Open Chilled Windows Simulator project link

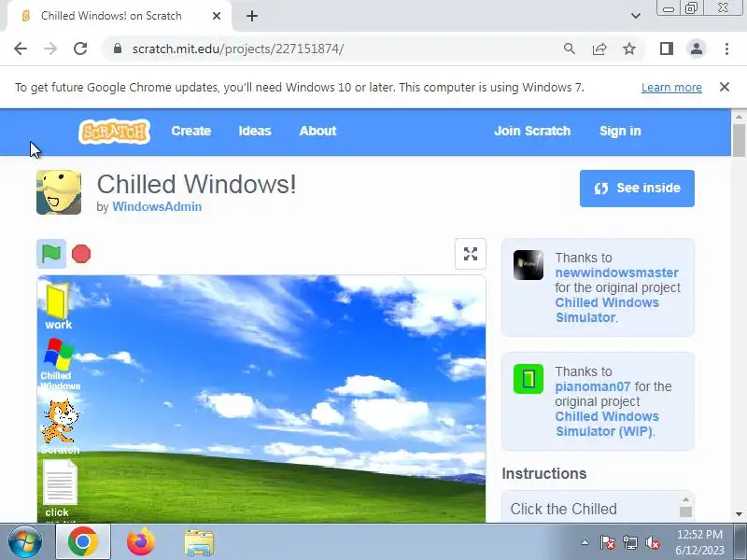608,310
